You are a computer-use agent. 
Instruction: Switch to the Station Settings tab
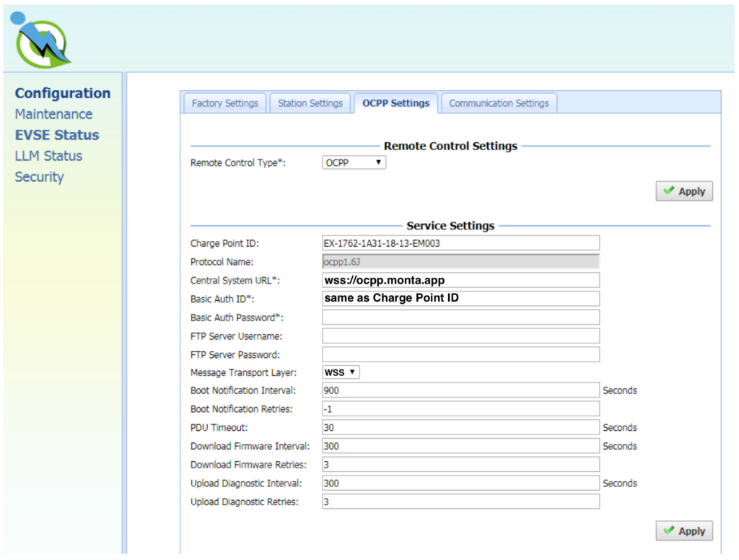pos(310,103)
